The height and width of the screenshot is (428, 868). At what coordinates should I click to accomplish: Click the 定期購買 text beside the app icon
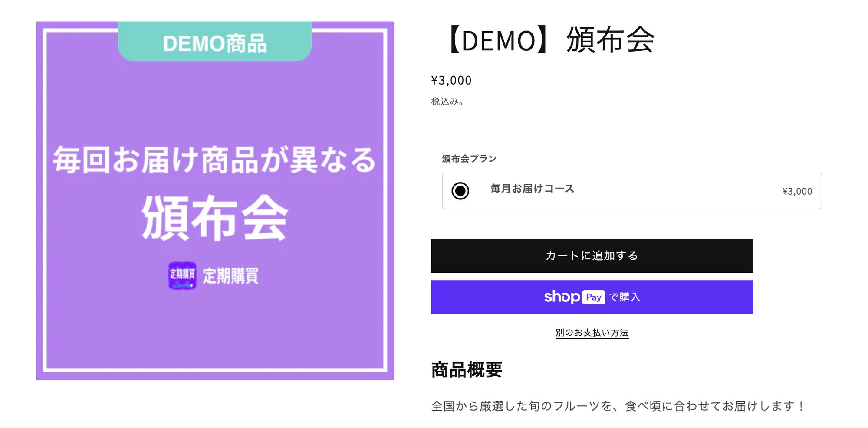coord(230,276)
